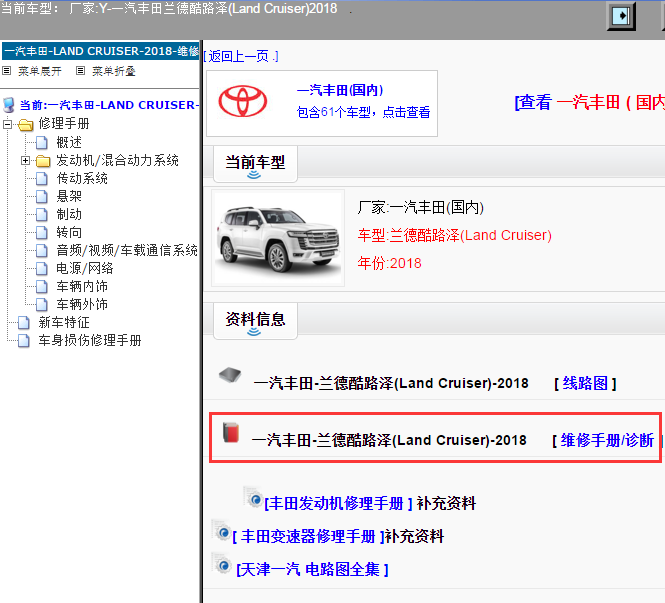This screenshot has width=665, height=603.
Task: Click the page icon beside 新车特征
Action: click(24, 322)
